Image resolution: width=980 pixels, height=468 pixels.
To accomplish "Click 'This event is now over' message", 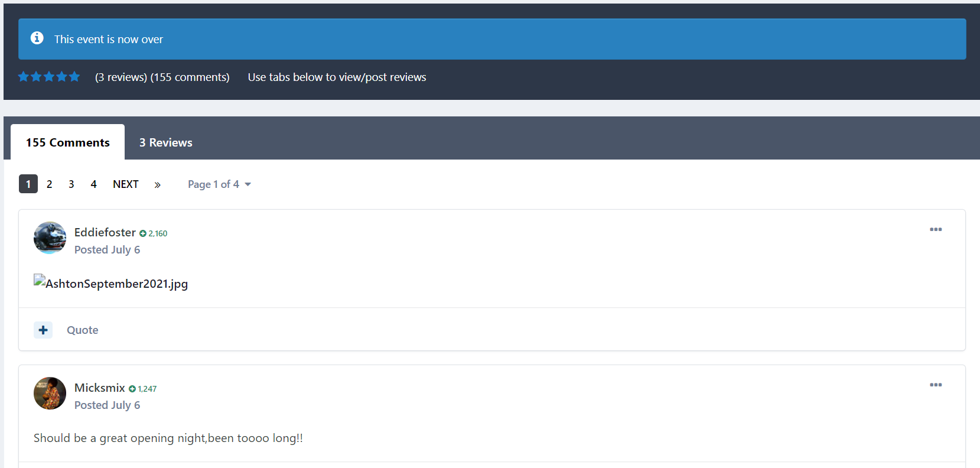I will (109, 39).
